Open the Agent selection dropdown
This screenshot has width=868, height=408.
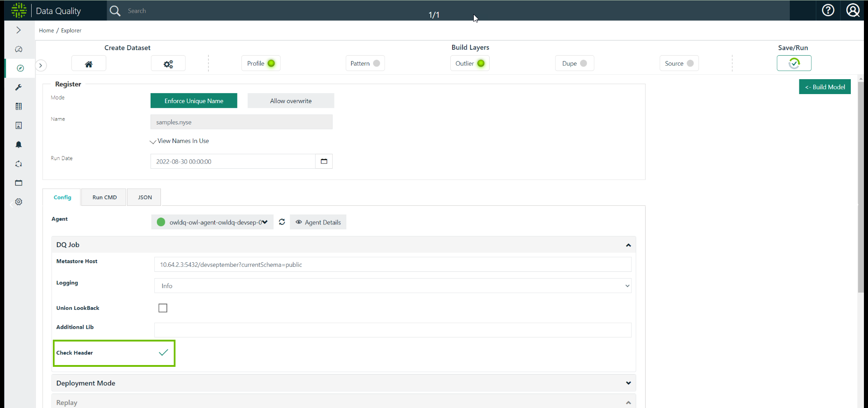pyautogui.click(x=212, y=222)
